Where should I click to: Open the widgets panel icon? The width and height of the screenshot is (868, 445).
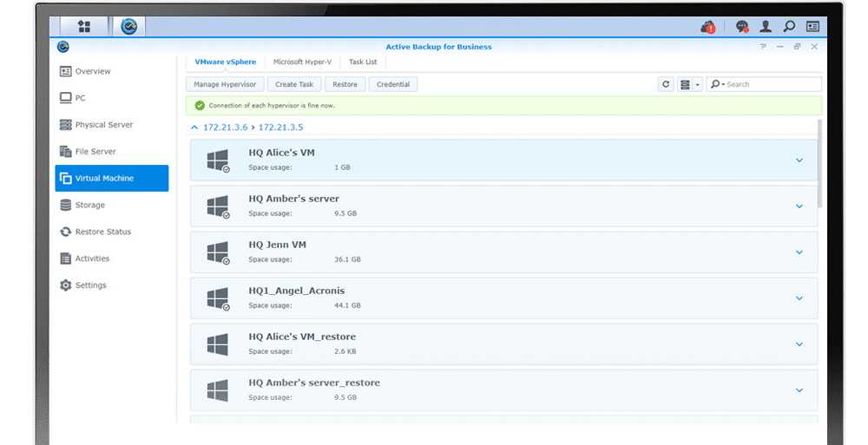tap(812, 26)
